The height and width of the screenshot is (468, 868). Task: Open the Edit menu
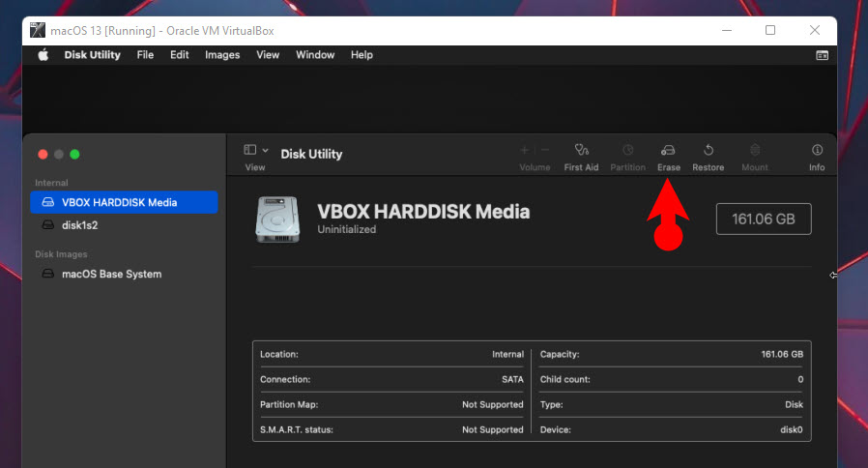(x=180, y=55)
